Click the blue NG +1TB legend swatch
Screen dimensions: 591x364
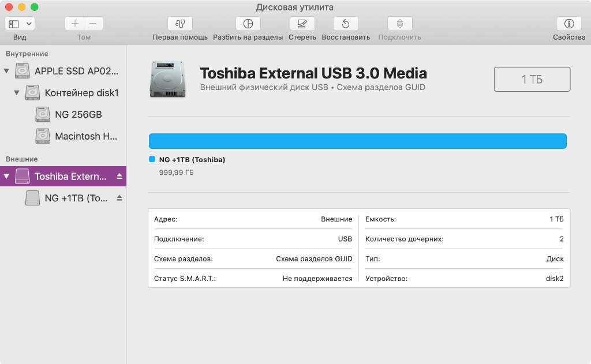(x=152, y=159)
